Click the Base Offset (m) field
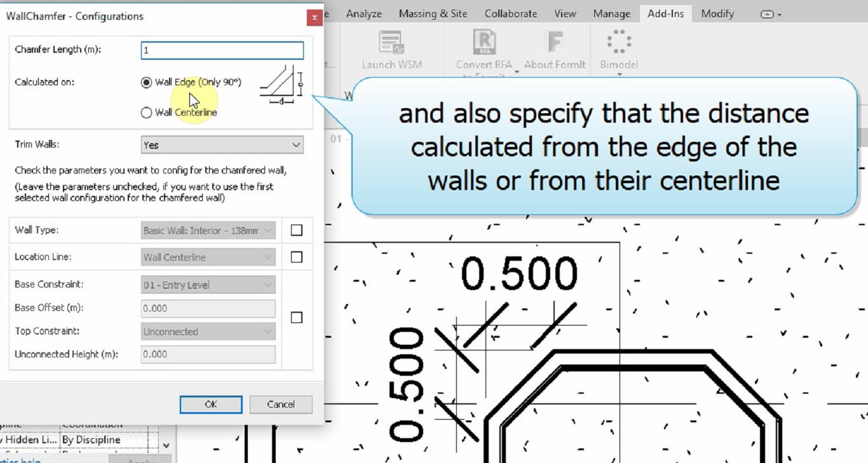 coord(208,308)
